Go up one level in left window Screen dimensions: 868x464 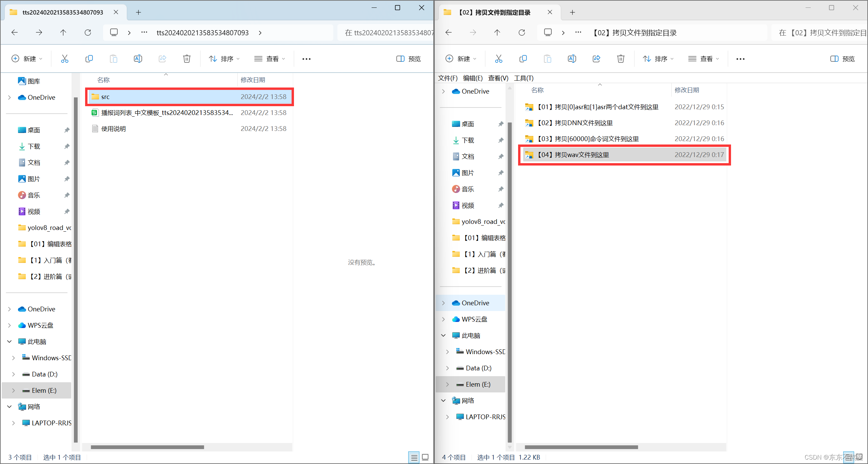point(63,33)
